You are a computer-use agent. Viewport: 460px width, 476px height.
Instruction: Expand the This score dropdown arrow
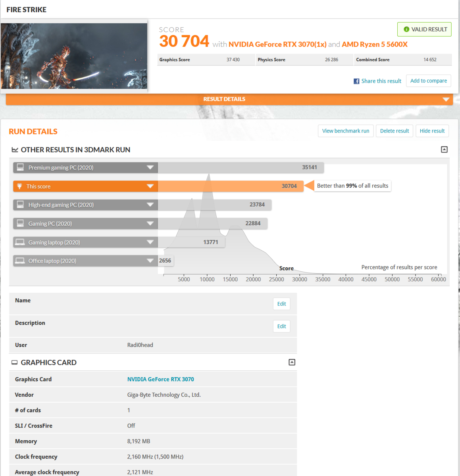[x=150, y=186]
